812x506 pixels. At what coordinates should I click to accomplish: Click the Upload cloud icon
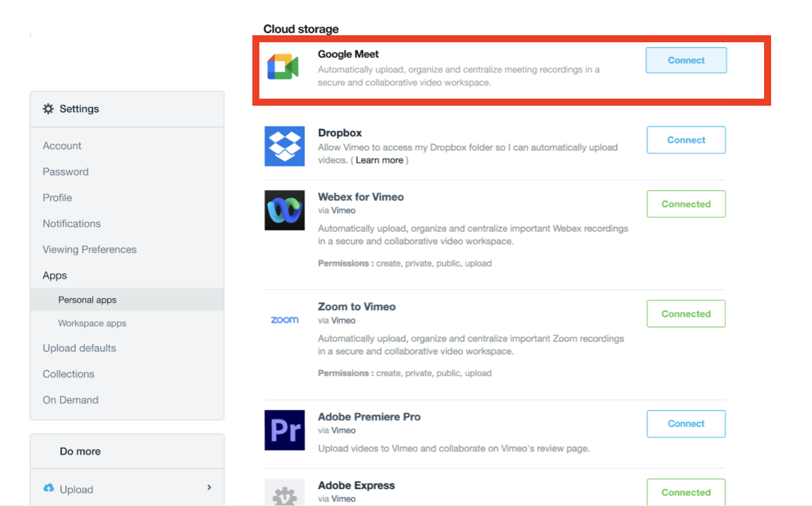click(49, 488)
